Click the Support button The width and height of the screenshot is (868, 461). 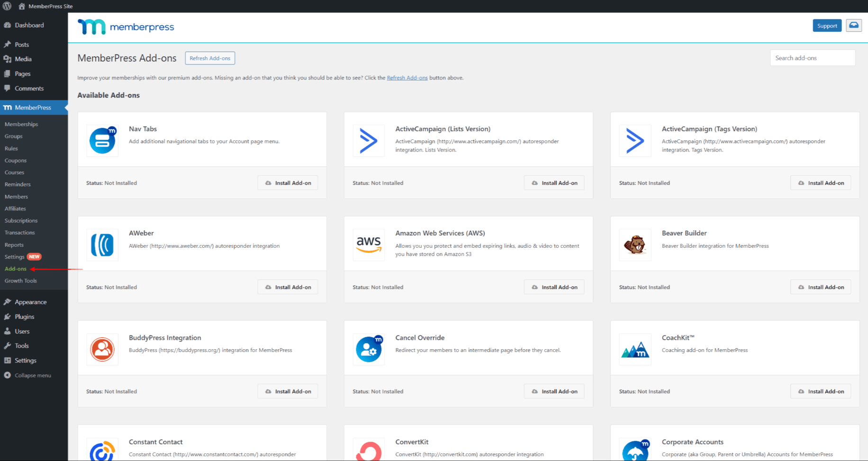(827, 25)
